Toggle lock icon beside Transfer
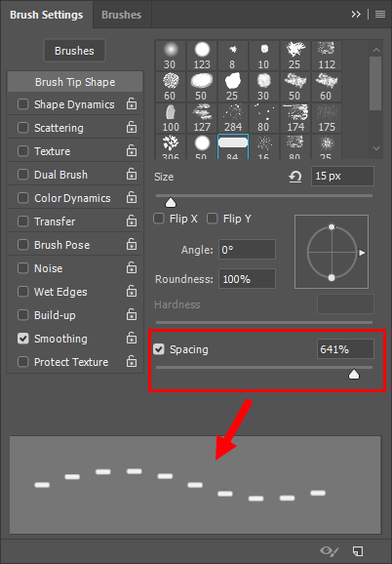The image size is (392, 564). point(132,221)
